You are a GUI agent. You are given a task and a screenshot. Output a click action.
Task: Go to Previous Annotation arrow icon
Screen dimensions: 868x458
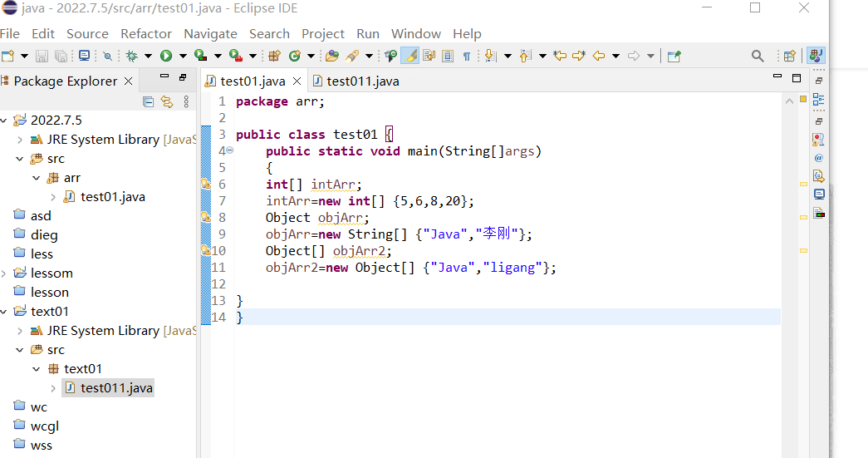pyautogui.click(x=525, y=56)
